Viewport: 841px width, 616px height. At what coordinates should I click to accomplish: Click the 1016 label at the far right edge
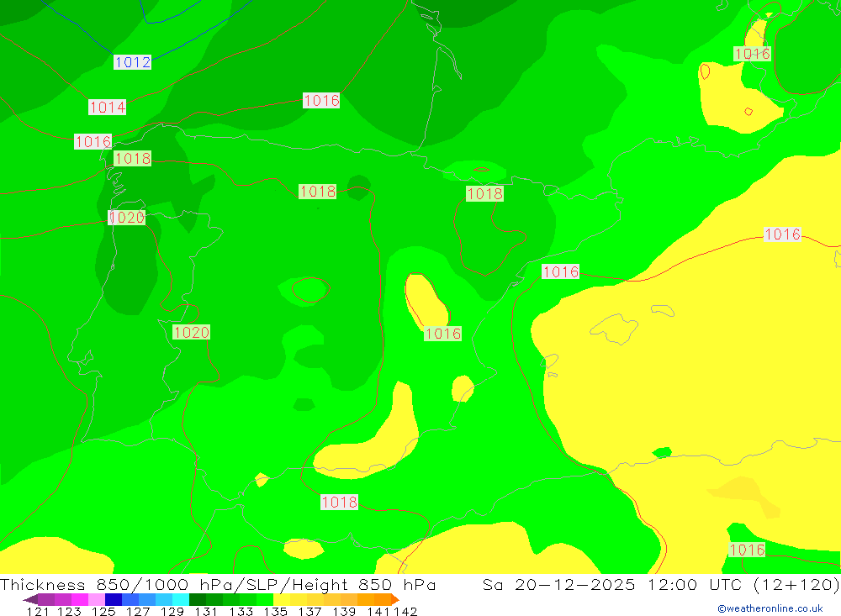[x=782, y=234]
